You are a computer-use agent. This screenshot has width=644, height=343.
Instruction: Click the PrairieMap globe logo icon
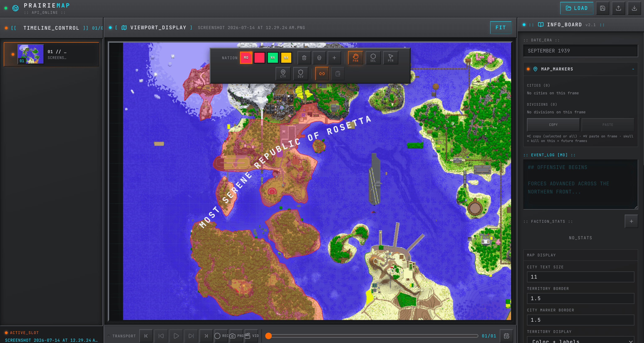point(15,8)
